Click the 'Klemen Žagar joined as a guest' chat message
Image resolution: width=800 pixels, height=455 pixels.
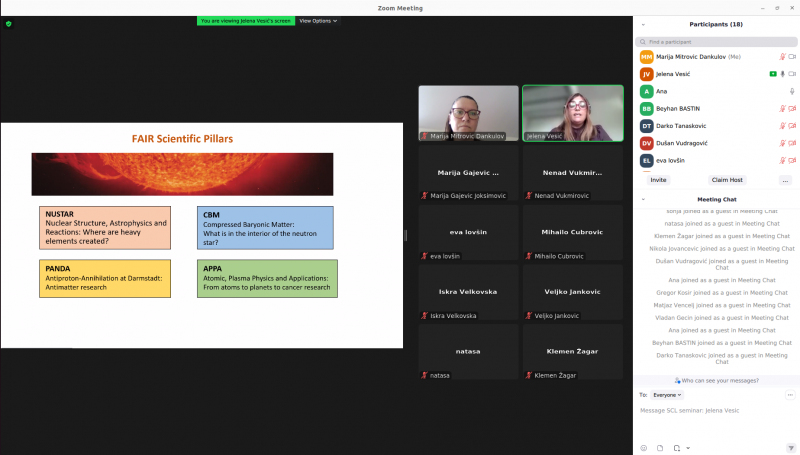click(721, 236)
